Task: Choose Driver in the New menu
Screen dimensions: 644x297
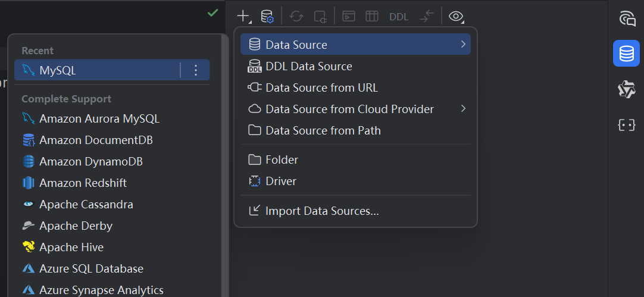Action: 355,181
